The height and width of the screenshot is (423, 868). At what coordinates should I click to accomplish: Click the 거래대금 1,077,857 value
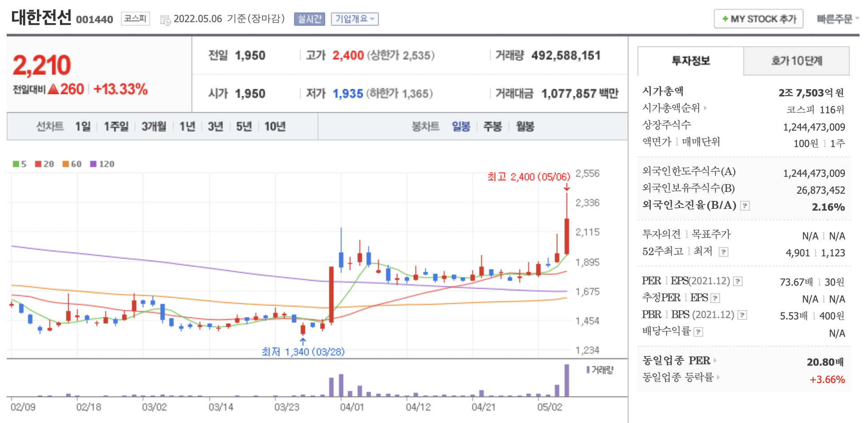coord(569,94)
